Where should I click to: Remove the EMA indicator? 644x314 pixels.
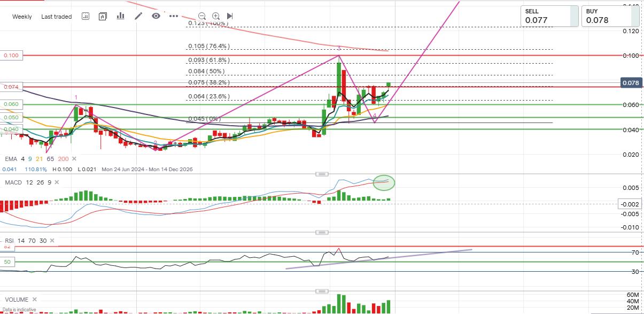[74, 159]
